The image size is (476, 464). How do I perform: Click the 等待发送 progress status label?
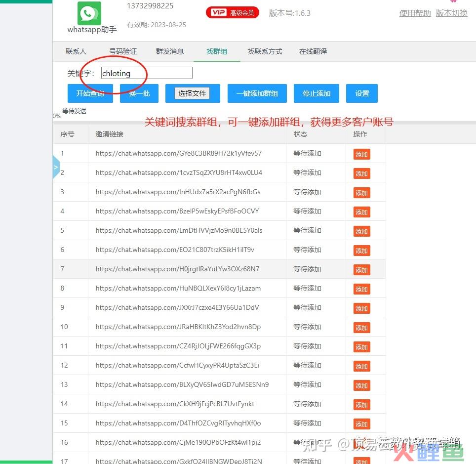[x=75, y=111]
